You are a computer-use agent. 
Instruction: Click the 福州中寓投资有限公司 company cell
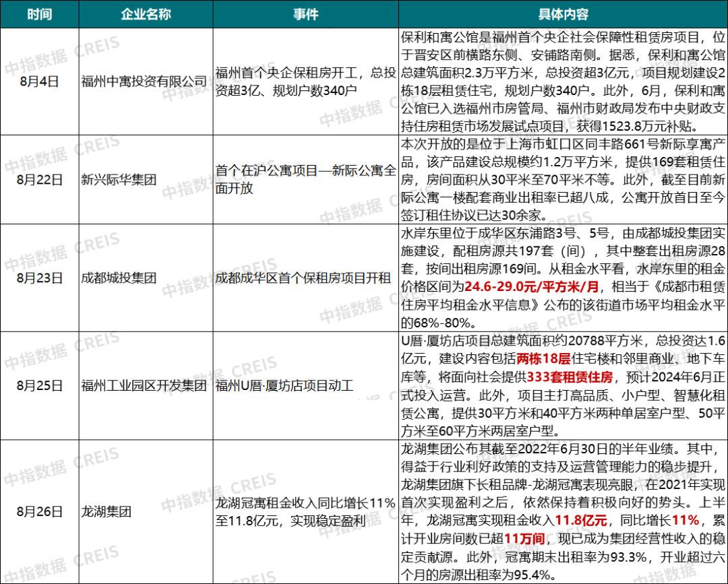(x=146, y=82)
